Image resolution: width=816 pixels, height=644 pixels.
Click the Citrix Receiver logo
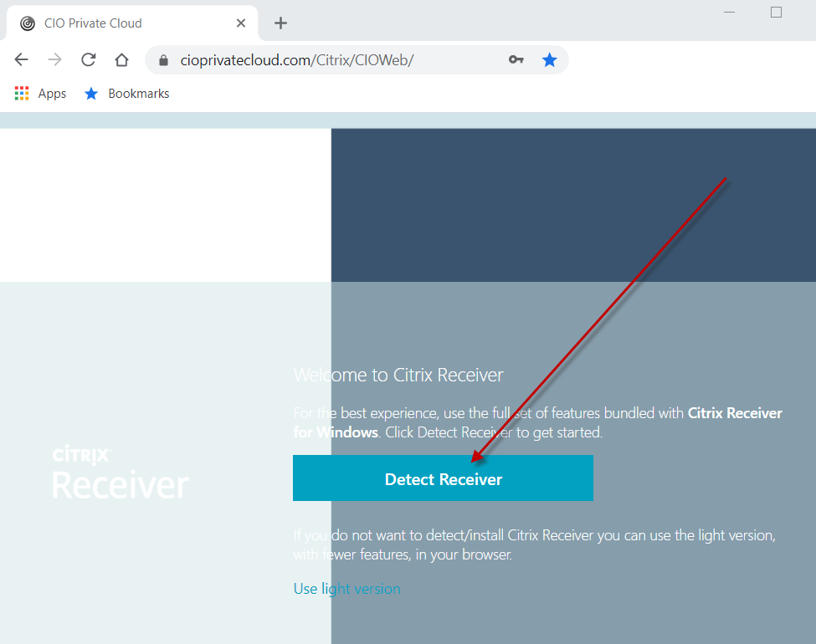pyautogui.click(x=121, y=473)
